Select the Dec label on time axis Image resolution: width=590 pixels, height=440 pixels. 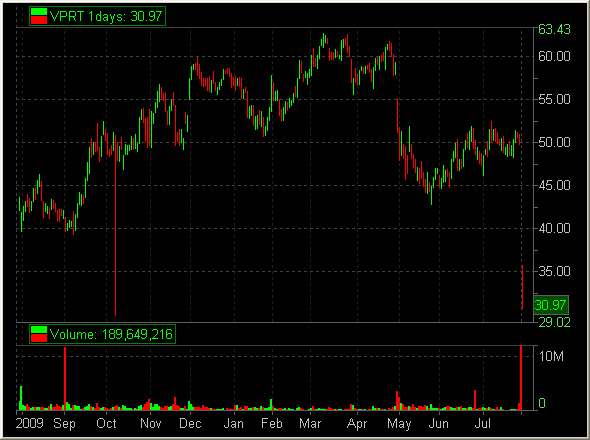(x=190, y=423)
